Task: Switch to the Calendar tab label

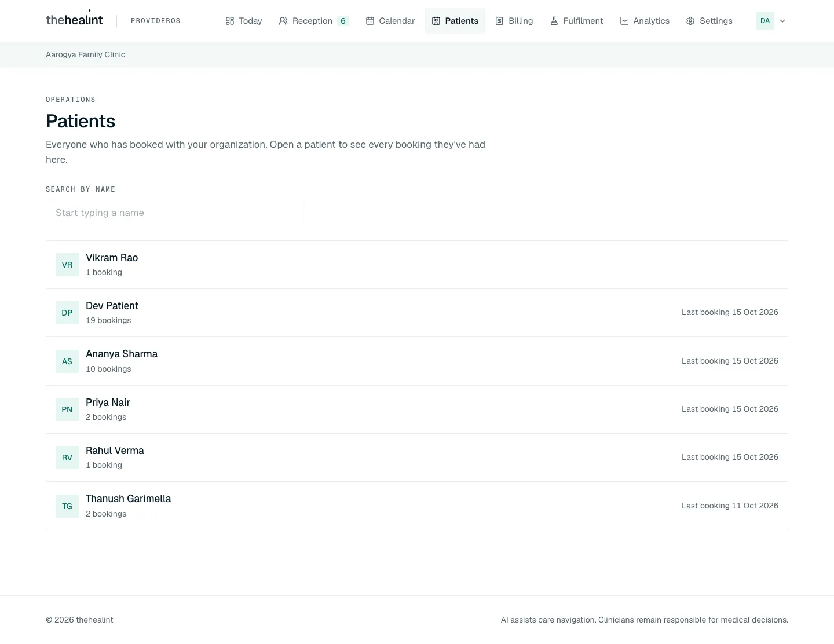Action: point(397,21)
